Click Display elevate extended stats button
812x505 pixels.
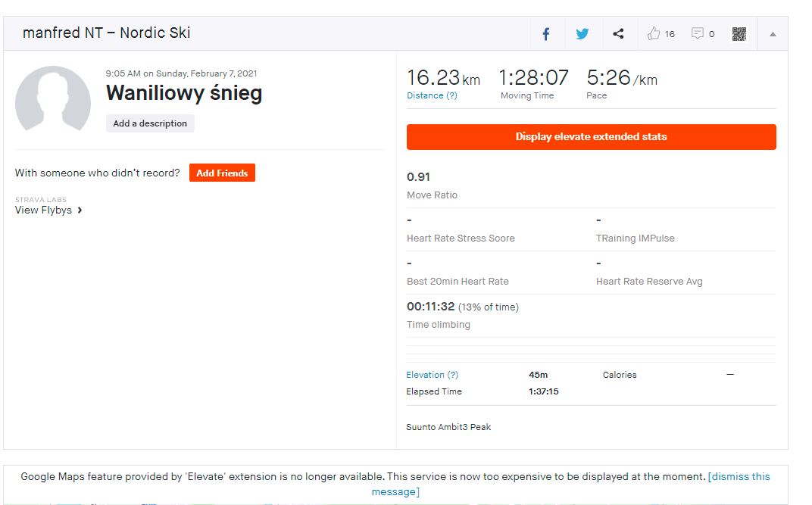[x=591, y=137]
